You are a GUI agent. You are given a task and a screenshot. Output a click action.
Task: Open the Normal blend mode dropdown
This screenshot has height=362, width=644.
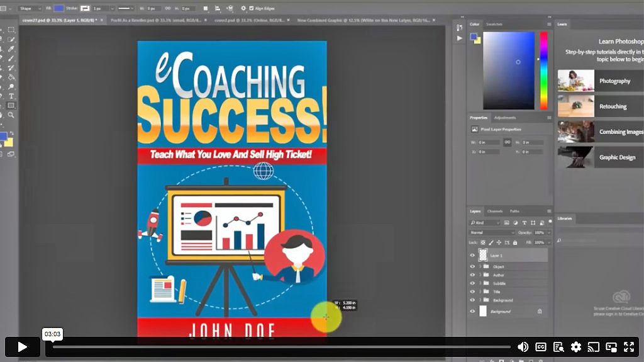(x=492, y=232)
